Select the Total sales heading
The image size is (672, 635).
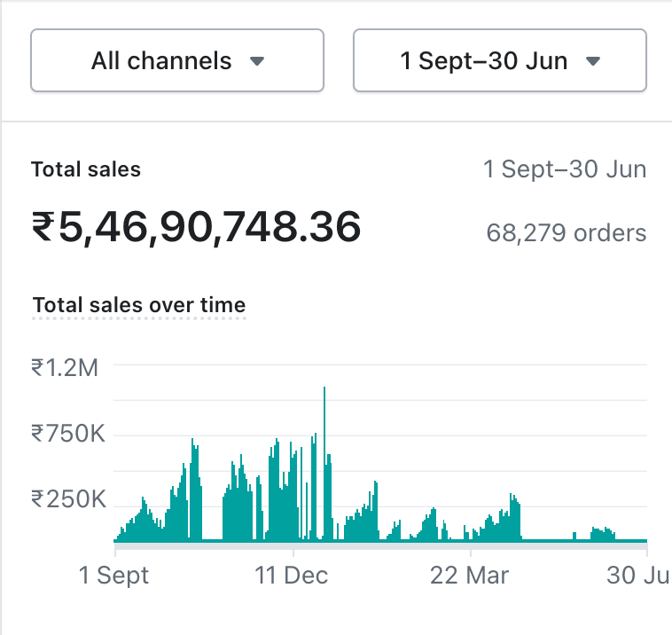click(x=86, y=169)
